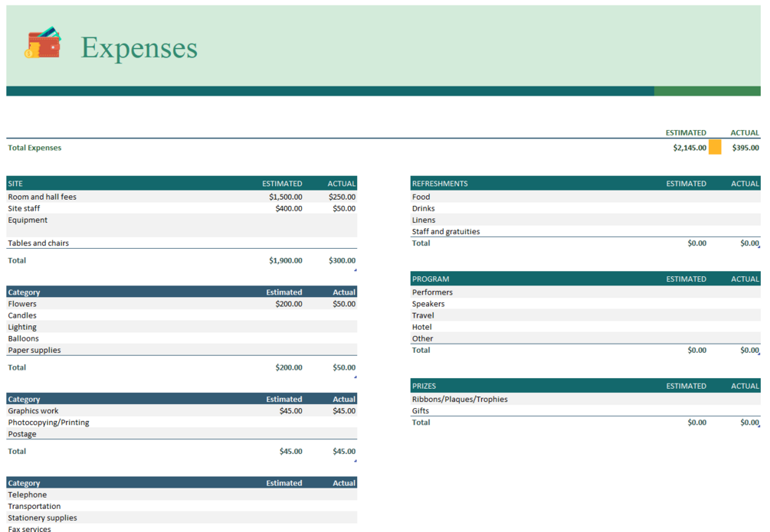Click Category header above Telephone row

(24, 483)
